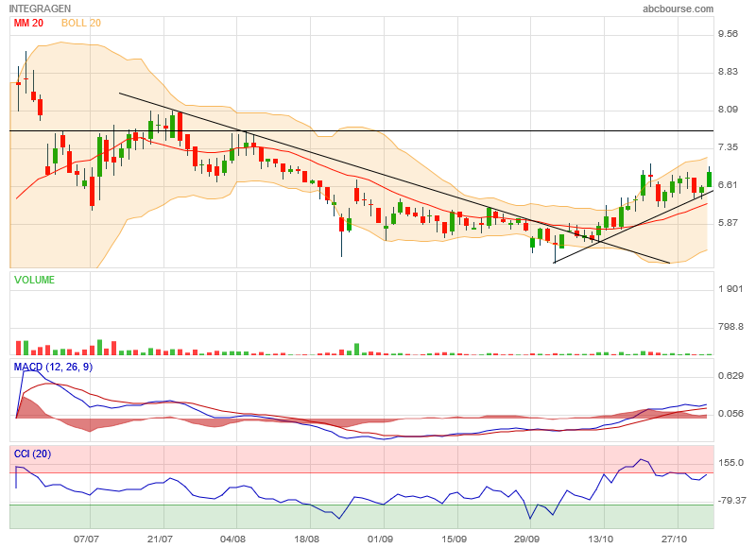Click the 8.09 price axis value
This screenshot has width=756, height=548.
728,110
